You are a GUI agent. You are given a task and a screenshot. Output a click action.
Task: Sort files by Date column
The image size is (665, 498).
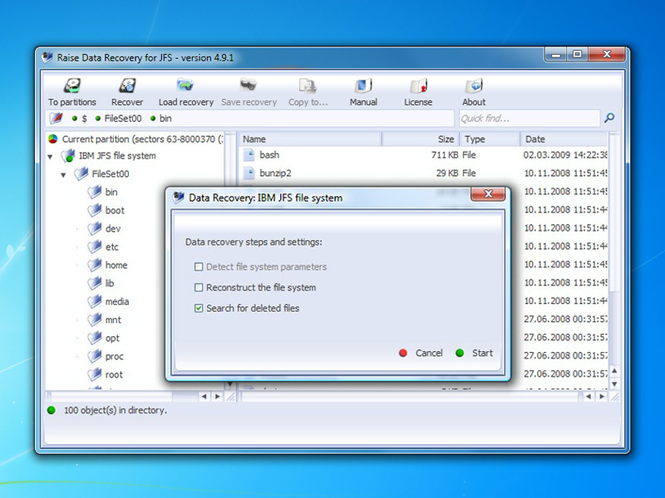(564, 139)
